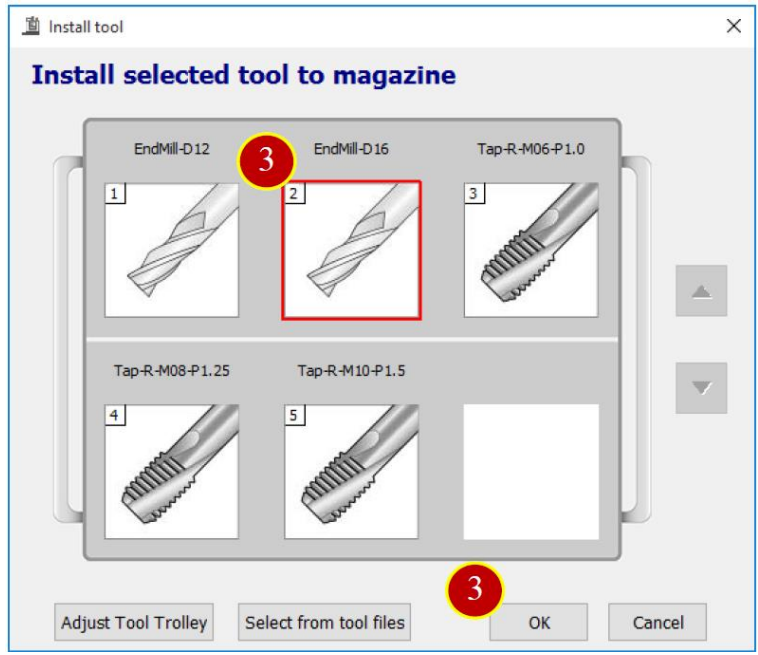This screenshot has width=758, height=655.
Task: Open Adjust Tool Trolley
Action: [134, 622]
